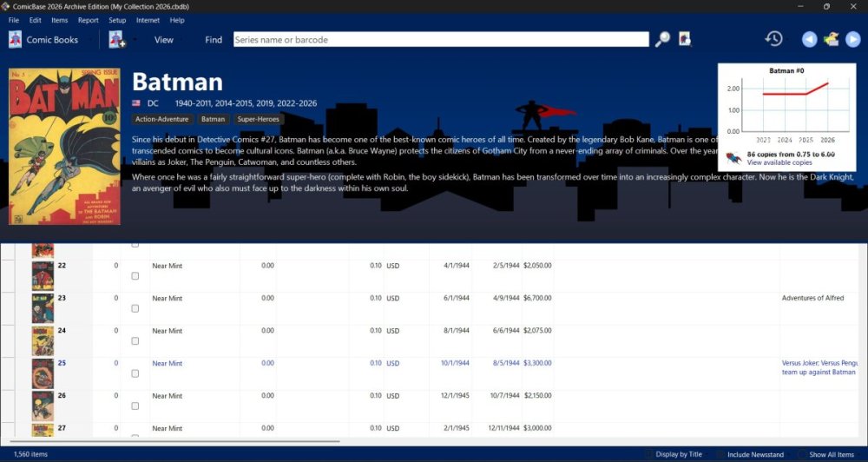This screenshot has height=462, width=868.
Task: Open the Report menu
Action: pyautogui.click(x=88, y=20)
